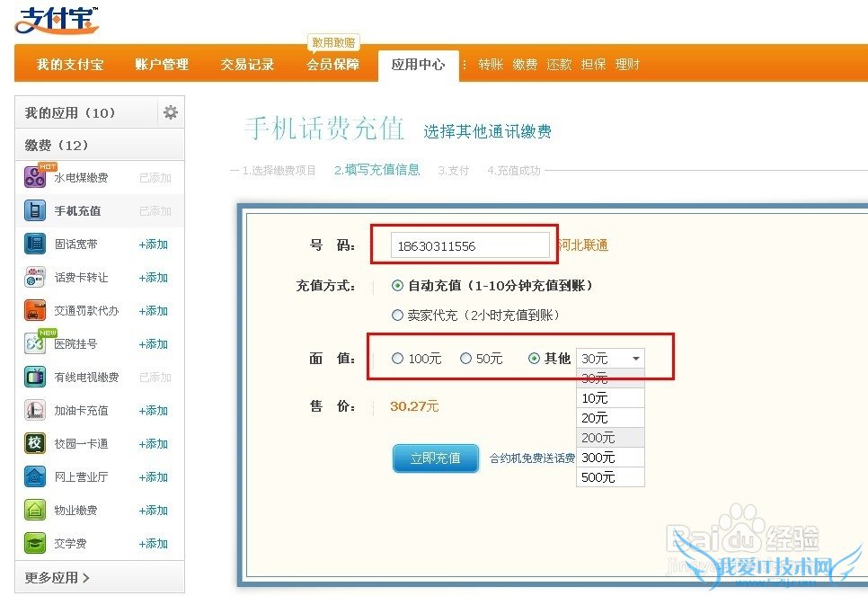Open 合约机免费送话费 link

[x=532, y=458]
